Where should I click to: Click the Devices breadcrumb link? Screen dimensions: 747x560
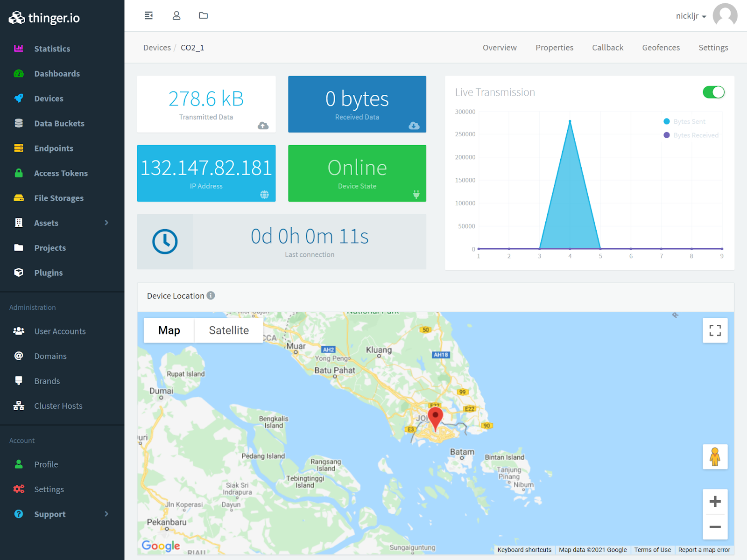pos(157,47)
